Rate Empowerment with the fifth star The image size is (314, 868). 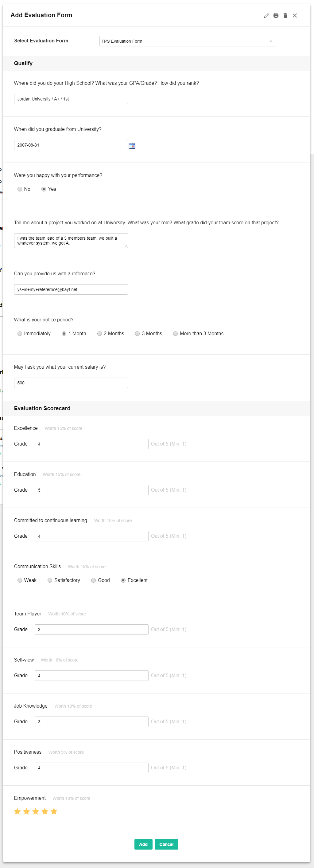pos(54,811)
